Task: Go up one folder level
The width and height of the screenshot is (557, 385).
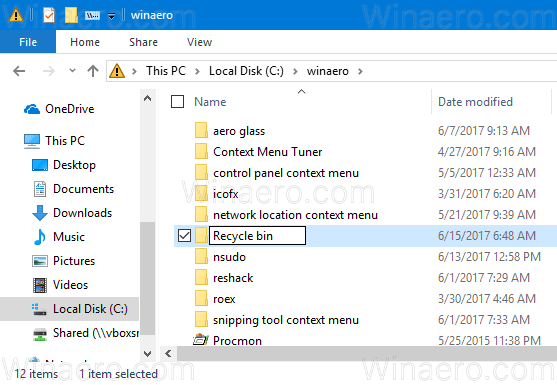Action: coord(93,71)
